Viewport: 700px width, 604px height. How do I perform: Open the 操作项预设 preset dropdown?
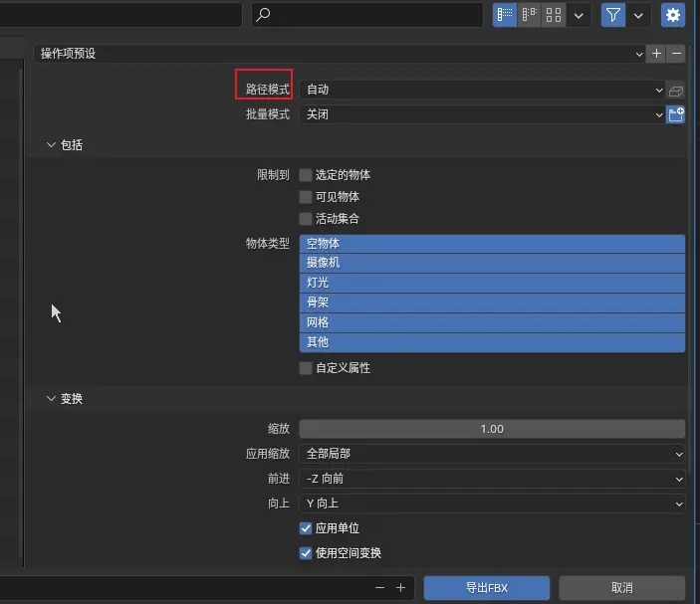pos(340,54)
